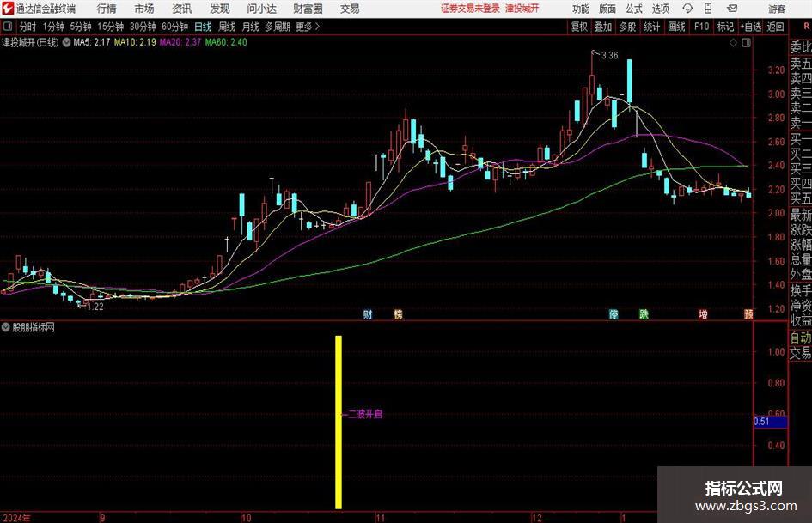Switch to 周线 weekly period
This screenshot has width=812, height=523.
(x=227, y=27)
